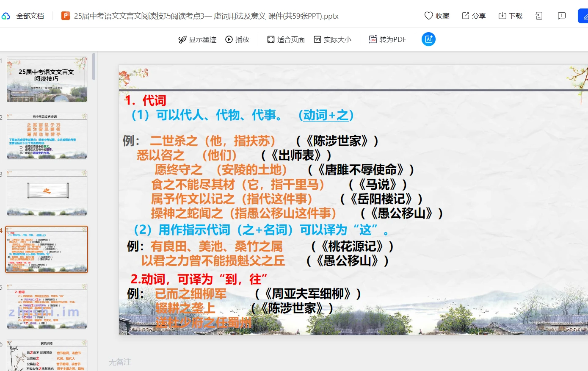This screenshot has width=588, height=371.
Task: Open slide 2 thumbnail 初中常见文言虚词
Action: [47, 136]
